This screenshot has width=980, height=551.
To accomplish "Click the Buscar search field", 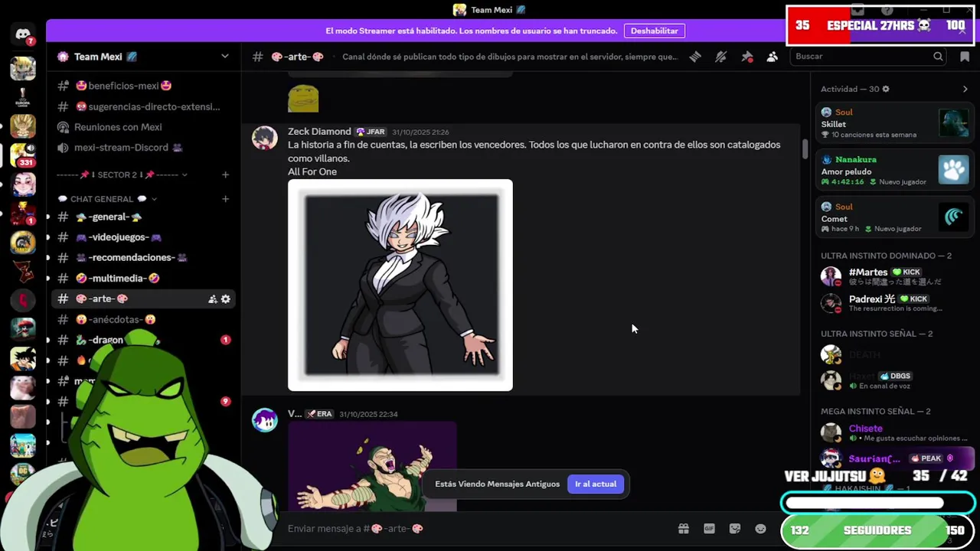I will click(869, 57).
